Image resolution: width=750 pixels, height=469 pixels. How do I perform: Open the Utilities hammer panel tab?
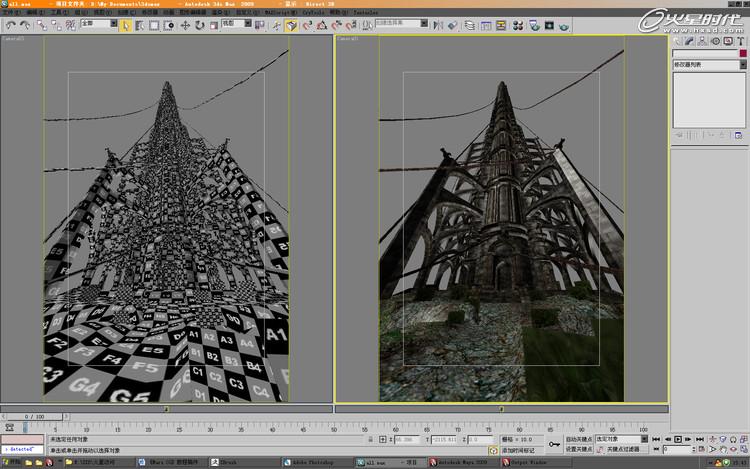(x=741, y=40)
